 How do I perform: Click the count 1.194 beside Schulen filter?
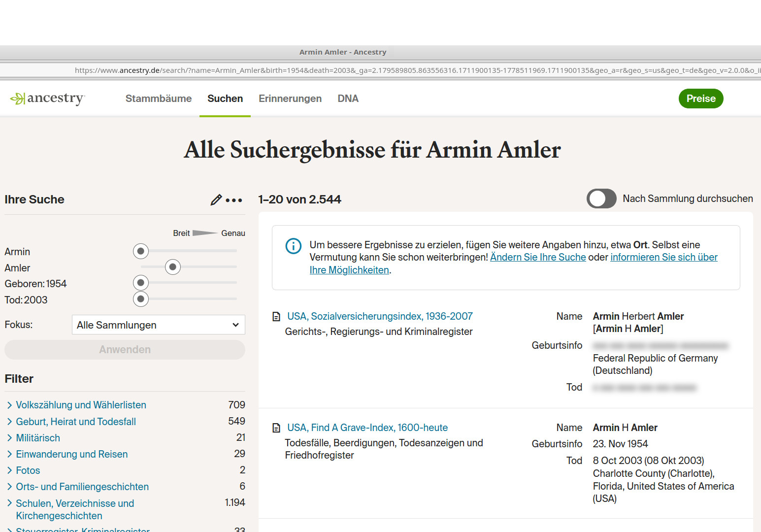click(235, 502)
